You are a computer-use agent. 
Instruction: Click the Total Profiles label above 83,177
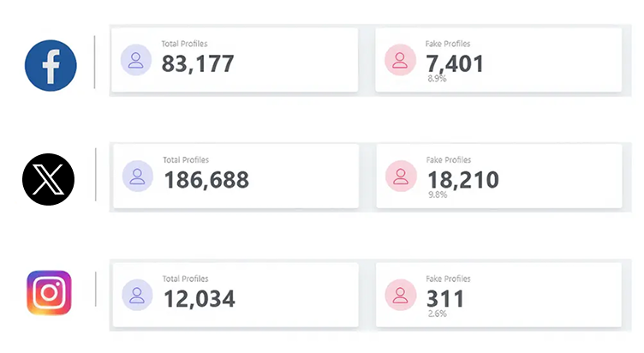[x=185, y=44]
